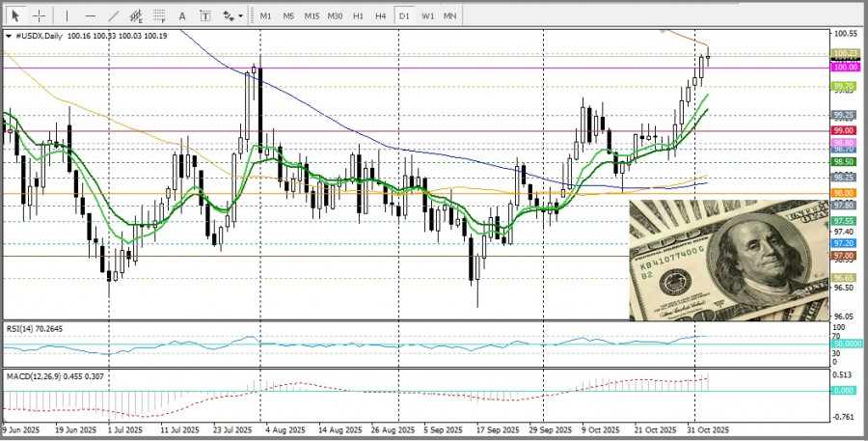This screenshot has width=868, height=441.
Task: Click the H4 timeframe button
Action: coord(381,16)
